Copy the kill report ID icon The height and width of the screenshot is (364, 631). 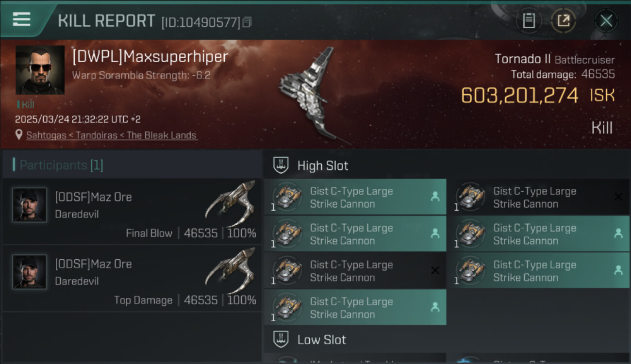coord(247,22)
